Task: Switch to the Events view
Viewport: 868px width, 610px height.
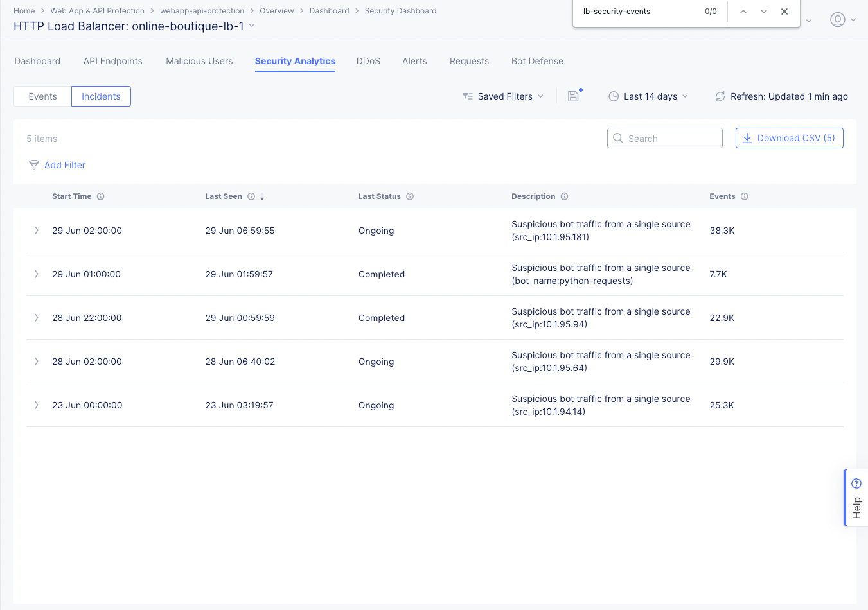Action: pos(42,96)
